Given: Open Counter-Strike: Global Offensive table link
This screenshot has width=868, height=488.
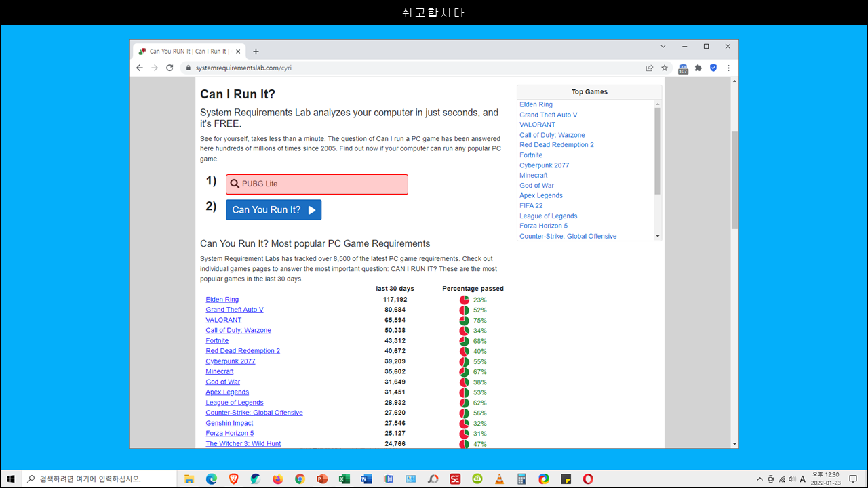Looking at the screenshot, I should tap(254, 413).
